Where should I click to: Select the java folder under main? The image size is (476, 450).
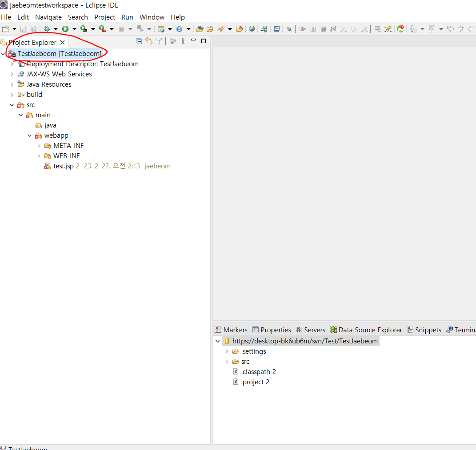(46, 125)
